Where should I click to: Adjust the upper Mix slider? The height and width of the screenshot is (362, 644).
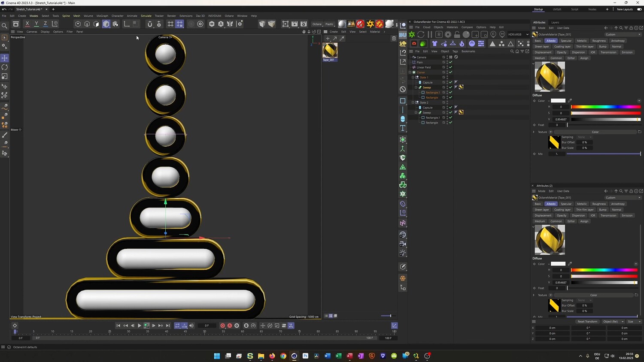coord(604,154)
